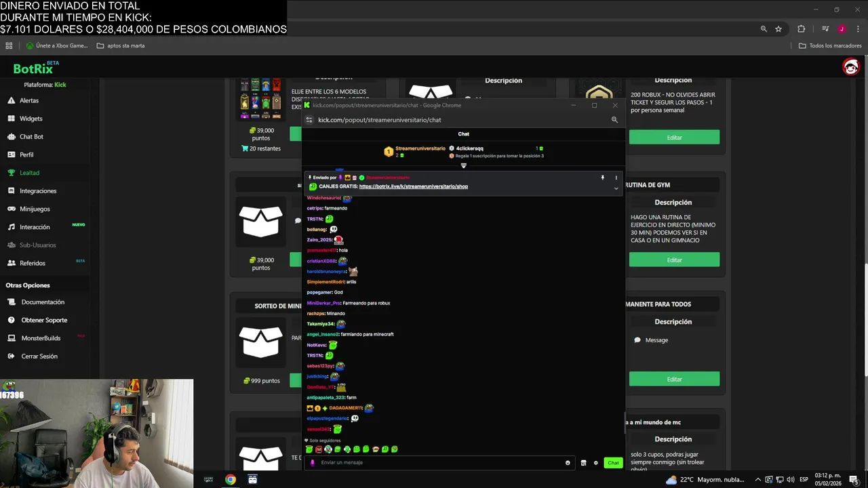Click Editar under the Message reward
This screenshot has height=488, width=868.
click(x=674, y=379)
